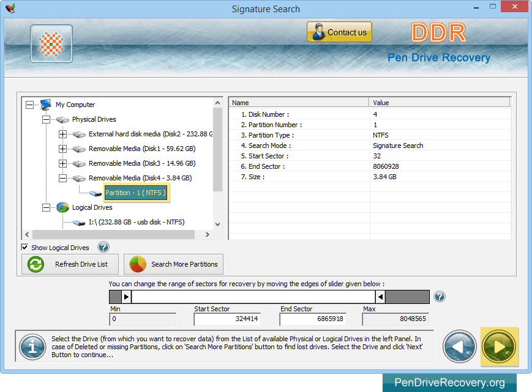Select the Disk Number row

(x=370, y=114)
